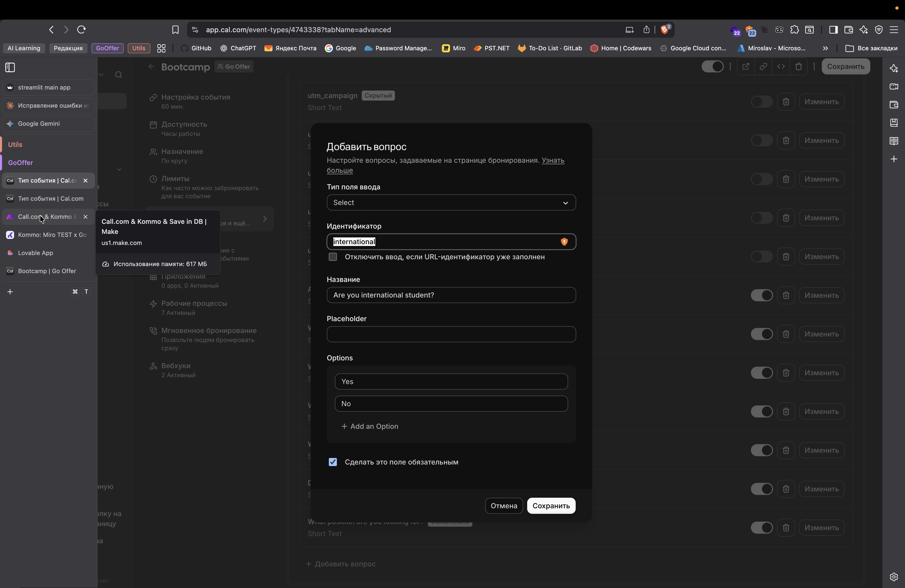Open event preview via external link icon
This screenshot has height=588, width=905.
[x=745, y=67]
